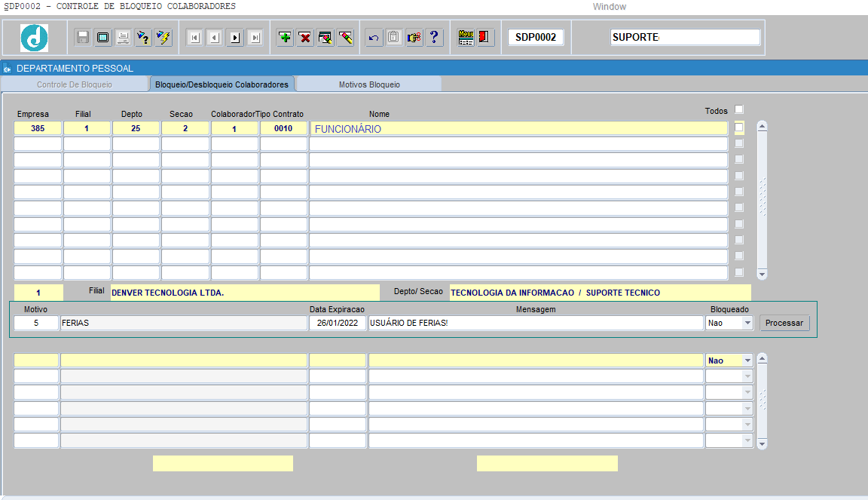Check the third collaborator row checkbox
The height and width of the screenshot is (500, 868).
point(739,159)
